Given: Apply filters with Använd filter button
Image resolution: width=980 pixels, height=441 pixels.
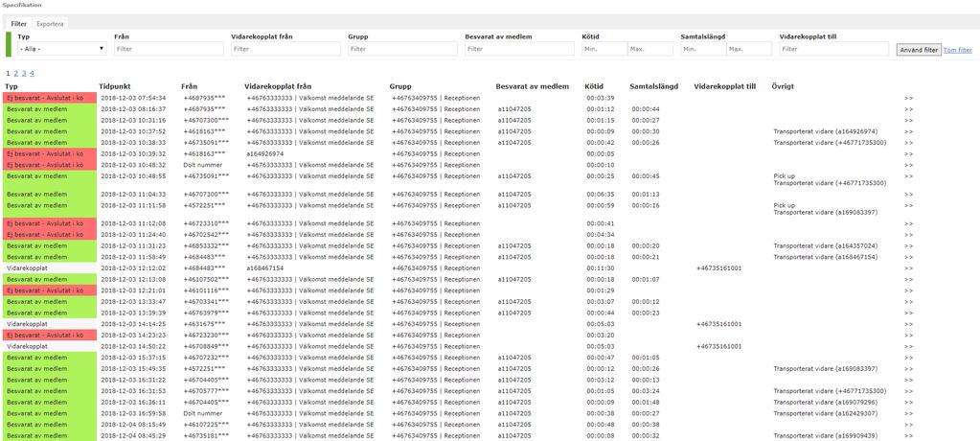Looking at the screenshot, I should [919, 50].
